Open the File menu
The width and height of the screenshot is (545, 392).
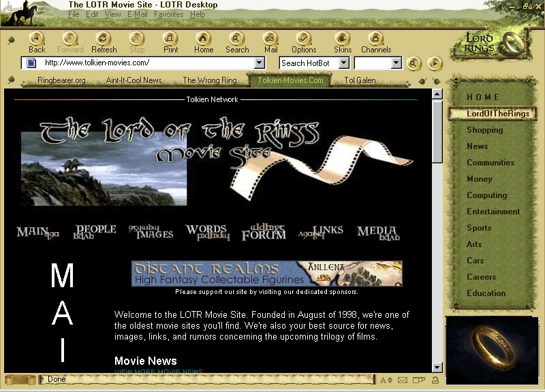point(74,14)
